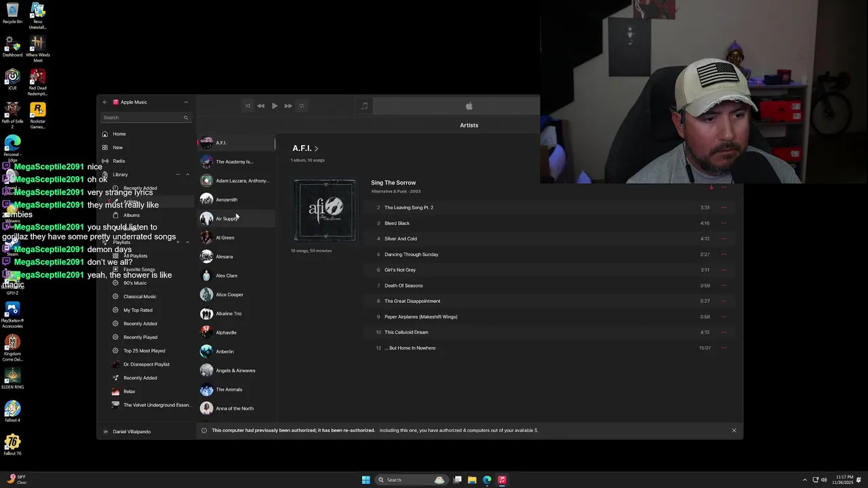Open Microsoft Edge from the taskbar

point(487,480)
